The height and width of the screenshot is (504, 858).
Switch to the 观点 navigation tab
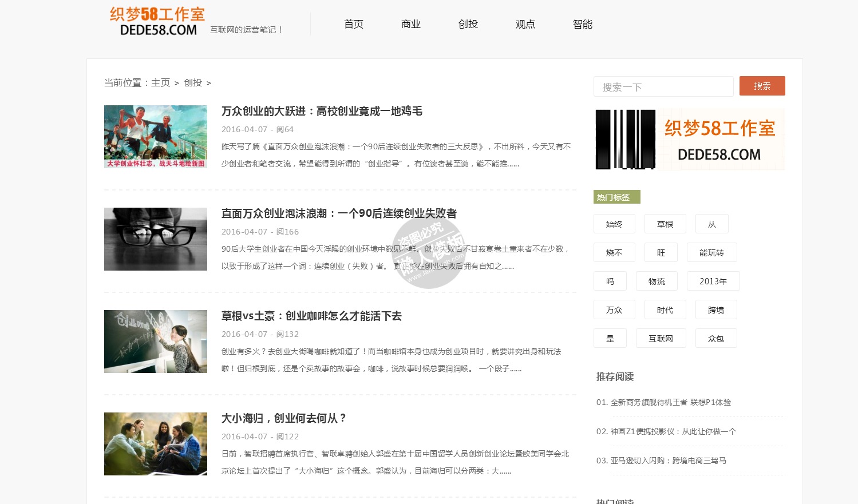point(525,24)
